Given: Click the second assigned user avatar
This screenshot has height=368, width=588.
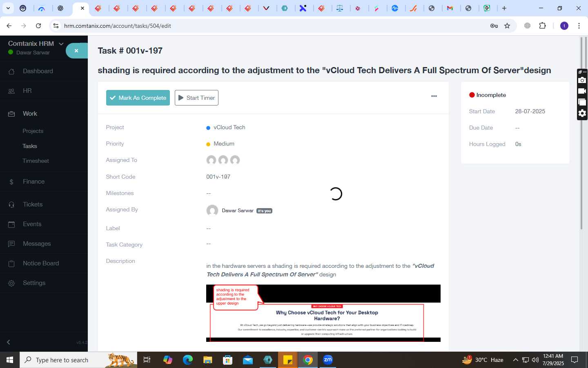Looking at the screenshot, I should pyautogui.click(x=223, y=160).
